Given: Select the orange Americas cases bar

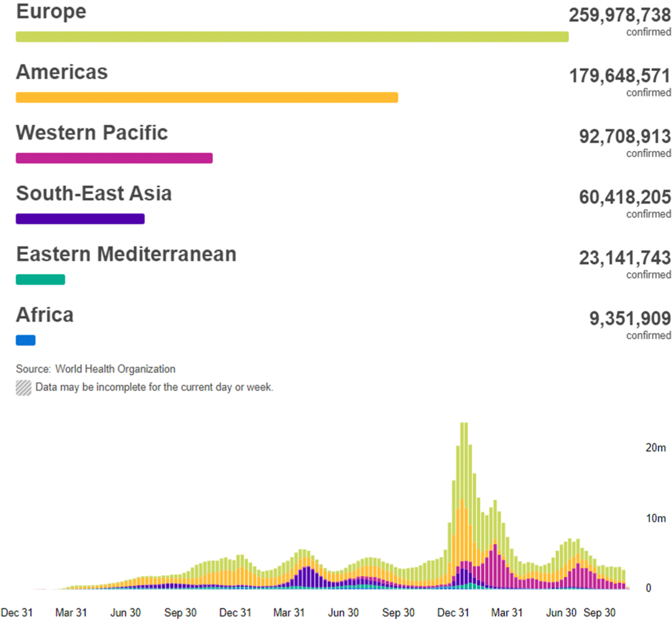Looking at the screenshot, I should 207,98.
